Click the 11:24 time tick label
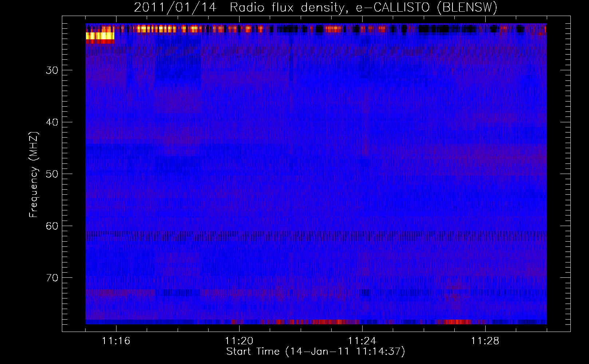This screenshot has width=589, height=364. [x=362, y=341]
